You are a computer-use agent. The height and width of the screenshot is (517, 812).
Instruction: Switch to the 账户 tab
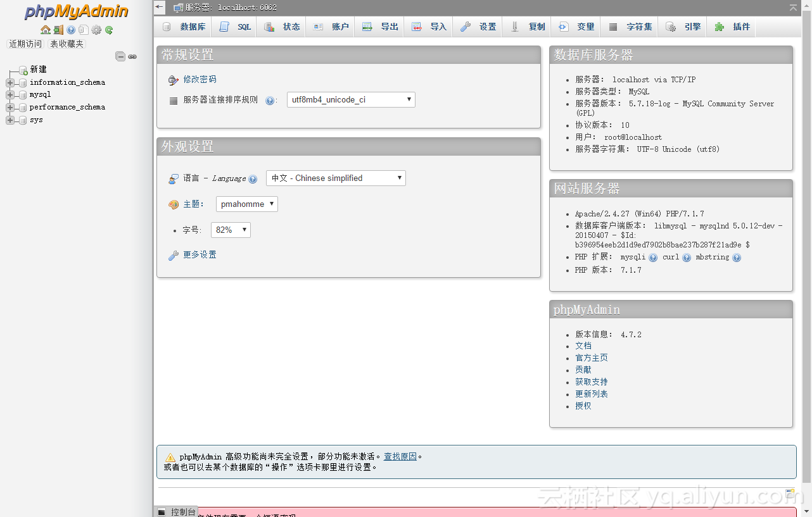tap(331, 27)
